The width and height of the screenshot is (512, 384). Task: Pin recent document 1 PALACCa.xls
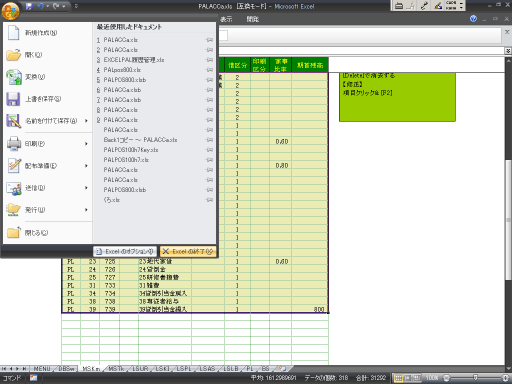209,40
